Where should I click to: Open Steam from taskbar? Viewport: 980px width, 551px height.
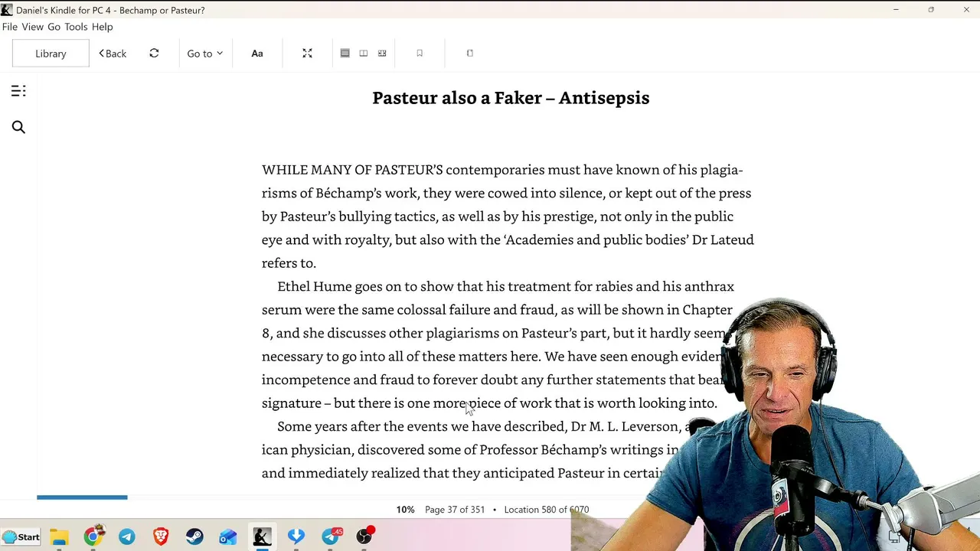point(194,537)
